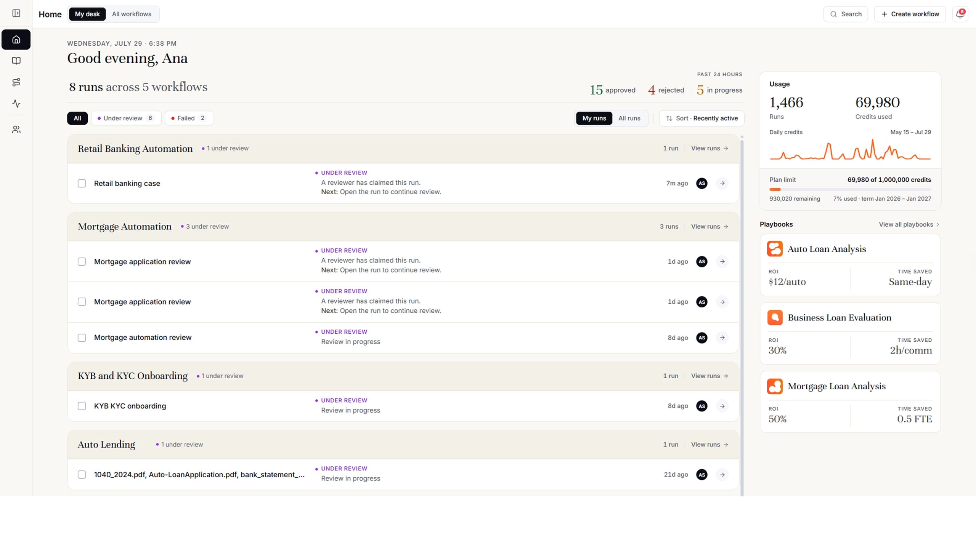The width and height of the screenshot is (976, 560).
Task: Switch to All workflows tab
Action: [132, 14]
